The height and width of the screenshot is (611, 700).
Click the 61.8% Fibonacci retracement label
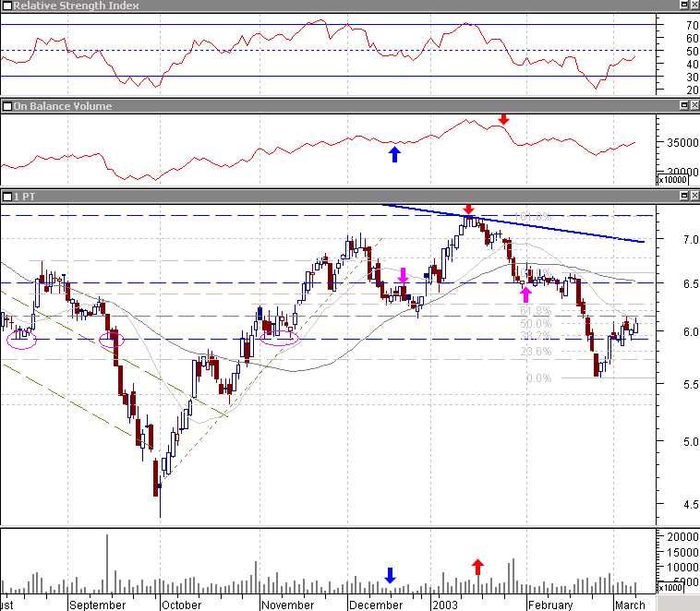click(x=536, y=311)
